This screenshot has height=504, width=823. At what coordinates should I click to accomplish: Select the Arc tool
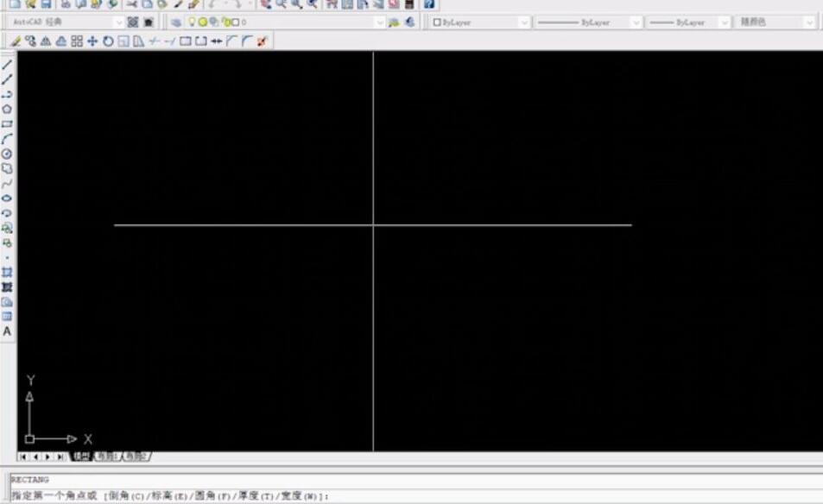coord(7,139)
